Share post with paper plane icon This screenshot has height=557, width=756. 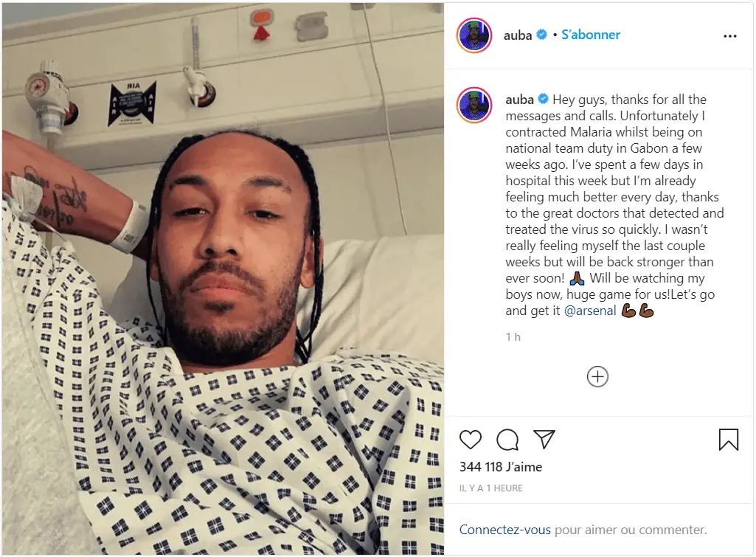[x=544, y=440]
